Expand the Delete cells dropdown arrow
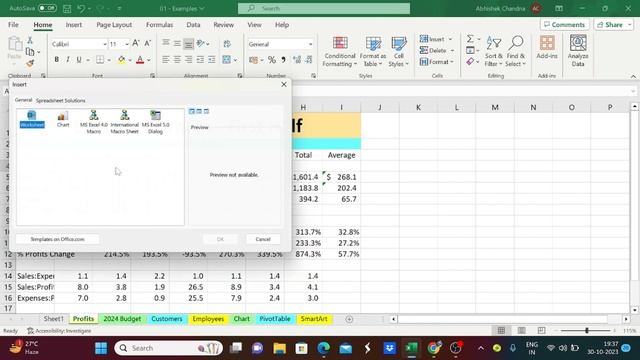 [x=452, y=51]
